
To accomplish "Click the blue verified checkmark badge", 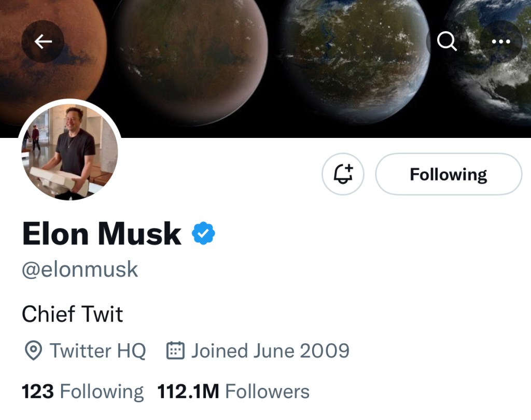I will click(x=203, y=233).
